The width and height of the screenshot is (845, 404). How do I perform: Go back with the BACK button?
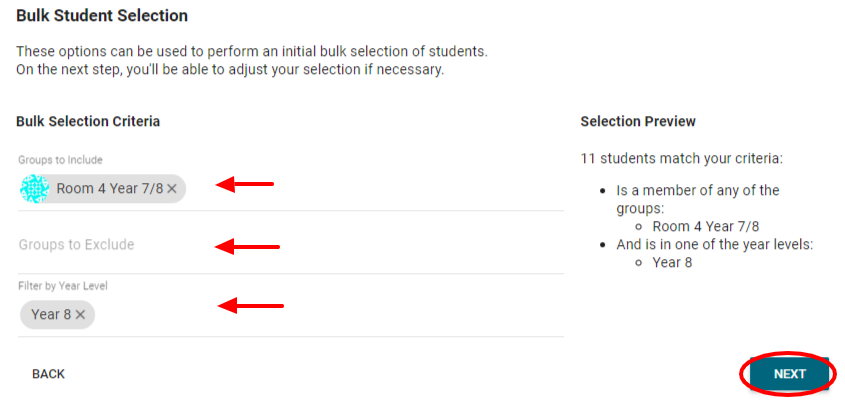(x=48, y=374)
